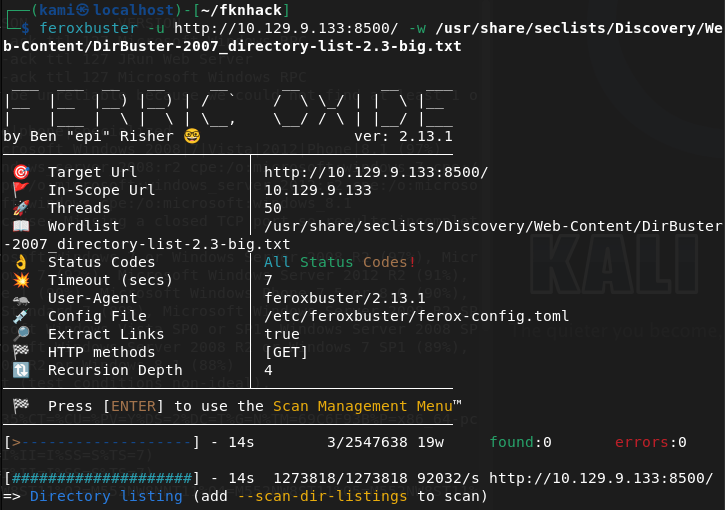This screenshot has height=510, width=725.
Task: Click the checkered flag beside HTTP methods
Action: coord(21,352)
